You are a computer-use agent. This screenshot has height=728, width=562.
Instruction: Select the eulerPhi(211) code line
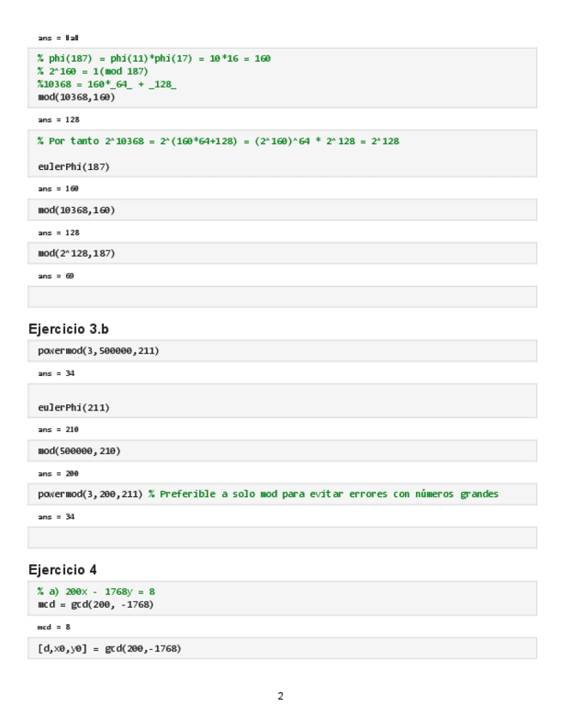pos(74,407)
